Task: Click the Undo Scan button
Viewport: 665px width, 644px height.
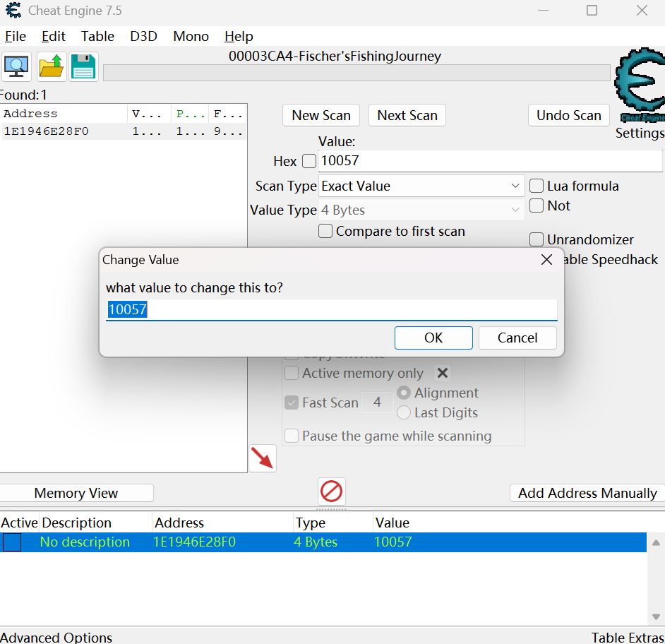Action: pos(569,115)
